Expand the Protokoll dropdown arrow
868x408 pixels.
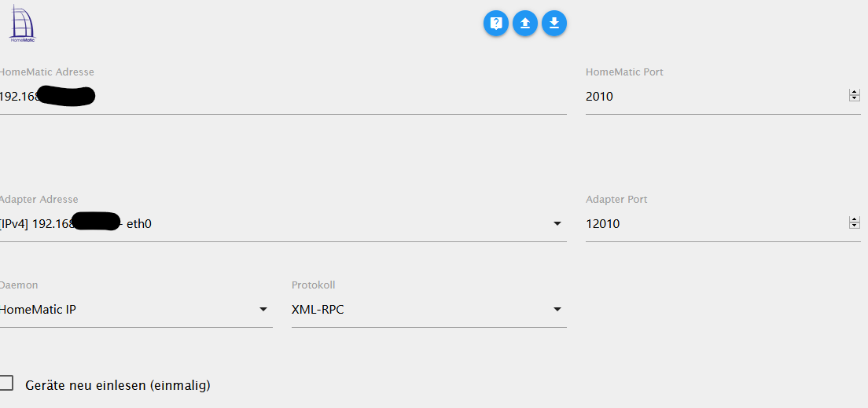557,310
